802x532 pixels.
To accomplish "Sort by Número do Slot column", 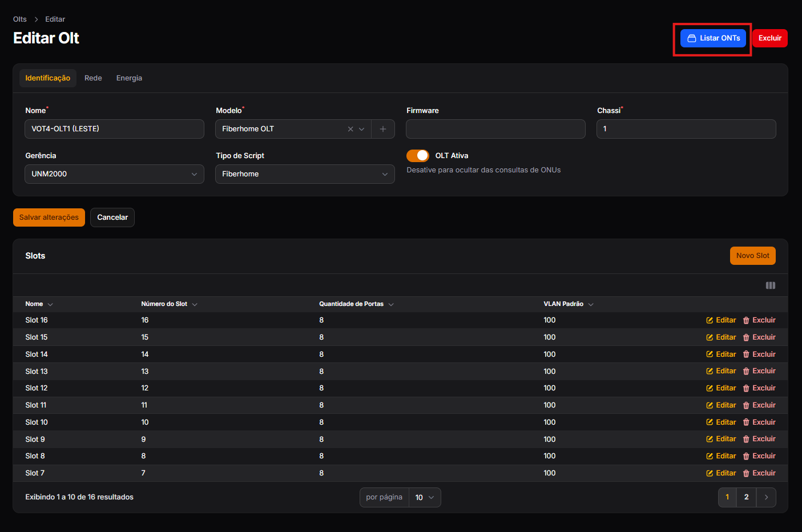I will (169, 304).
